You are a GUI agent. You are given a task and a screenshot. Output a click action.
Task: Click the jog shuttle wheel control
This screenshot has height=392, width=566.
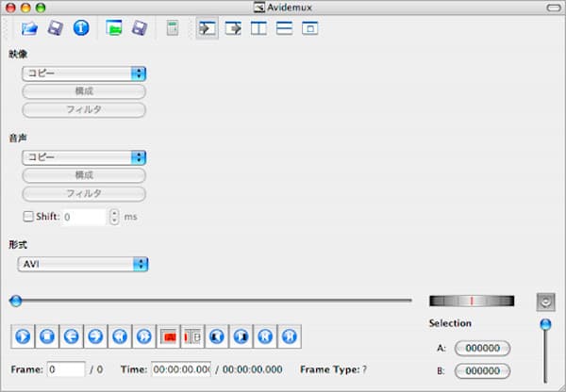tap(472, 301)
